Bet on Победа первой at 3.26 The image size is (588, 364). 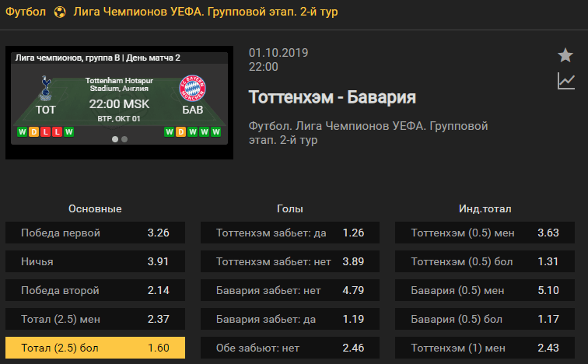click(x=95, y=233)
